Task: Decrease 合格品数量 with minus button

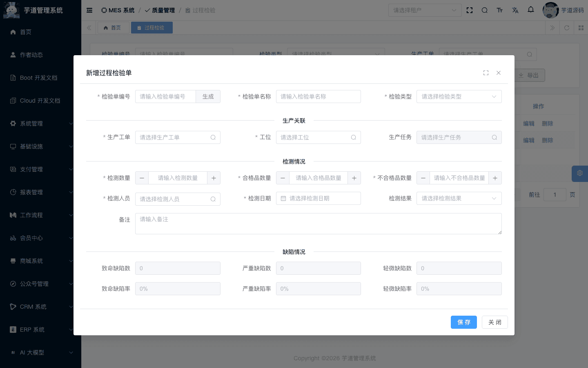Action: 283,178
